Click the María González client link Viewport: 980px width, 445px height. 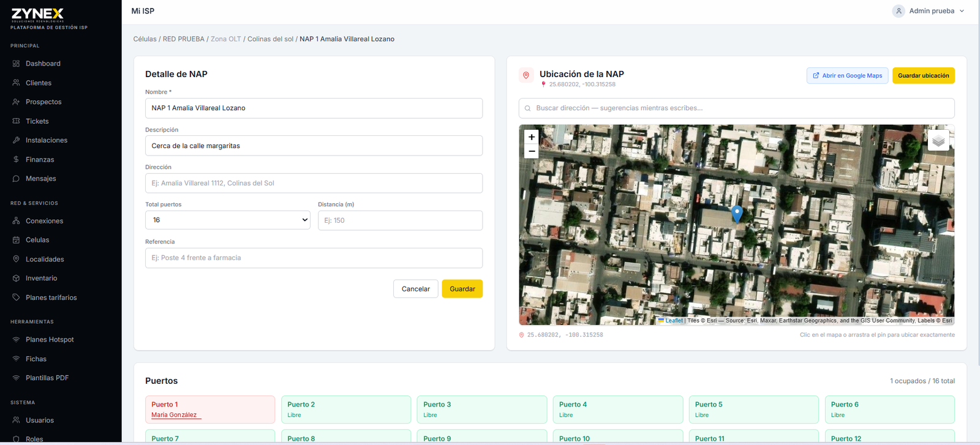coord(174,415)
